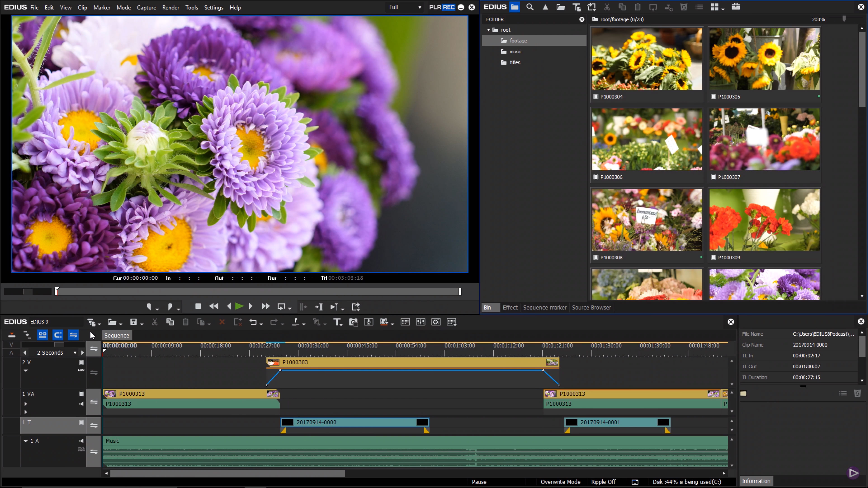Collapse the 2 V track mixer expander
Viewport: 868px width, 488px height.
26,371
